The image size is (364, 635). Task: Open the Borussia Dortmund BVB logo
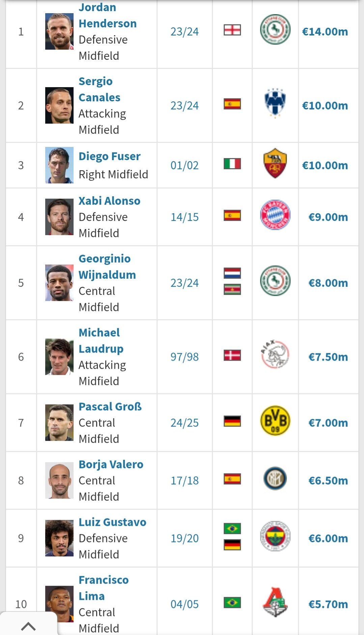click(x=275, y=421)
